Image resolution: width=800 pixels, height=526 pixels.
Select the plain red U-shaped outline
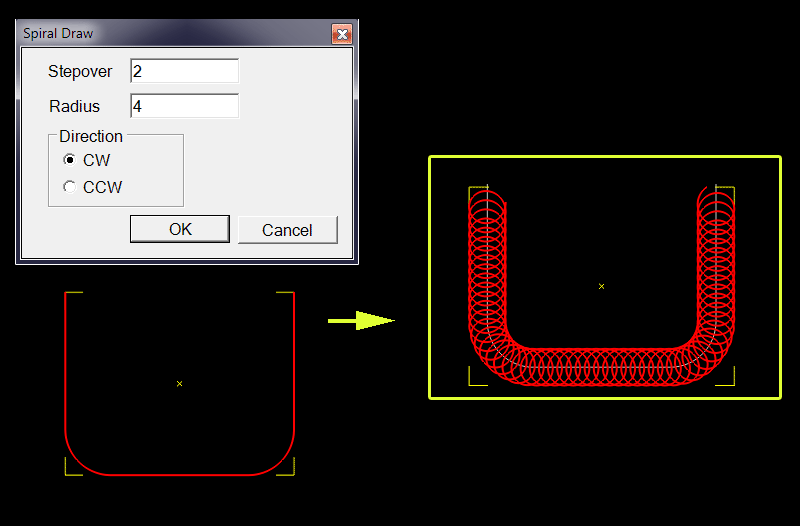(x=65, y=380)
